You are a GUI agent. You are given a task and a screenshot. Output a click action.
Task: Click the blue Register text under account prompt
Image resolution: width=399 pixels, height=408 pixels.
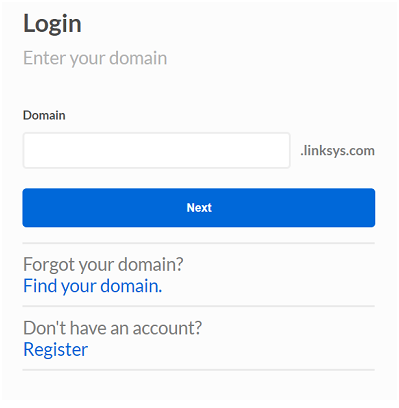coord(56,350)
